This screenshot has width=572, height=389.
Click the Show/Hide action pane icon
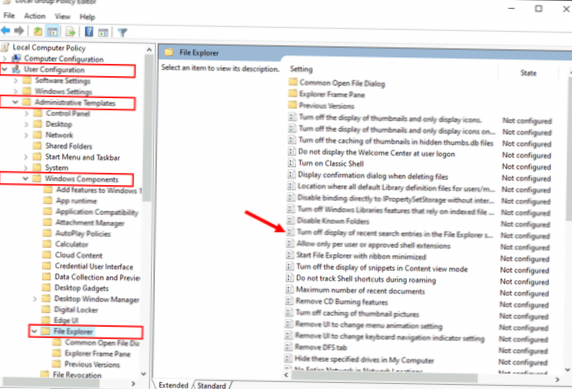(x=103, y=32)
